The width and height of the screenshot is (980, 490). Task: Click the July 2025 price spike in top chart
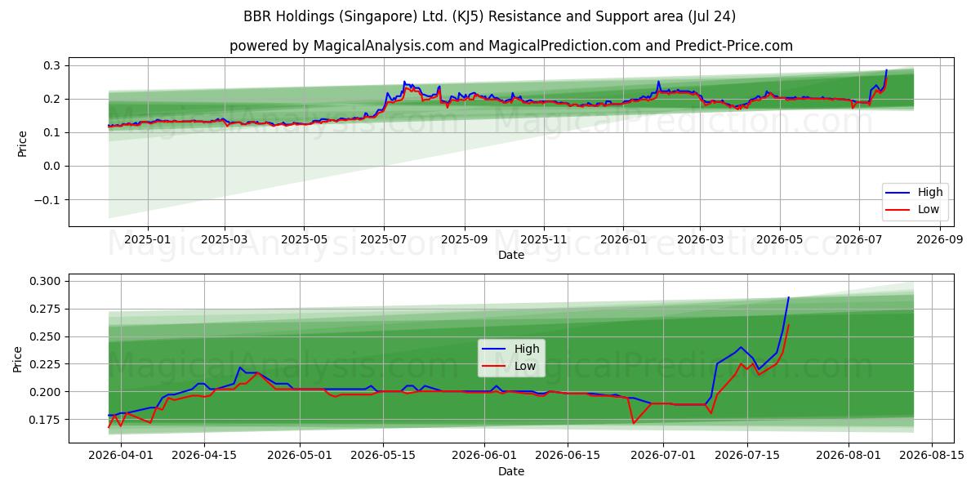point(404,82)
